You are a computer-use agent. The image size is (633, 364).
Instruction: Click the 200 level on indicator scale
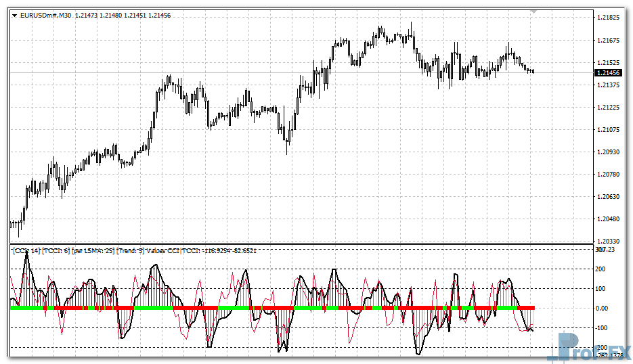point(600,269)
